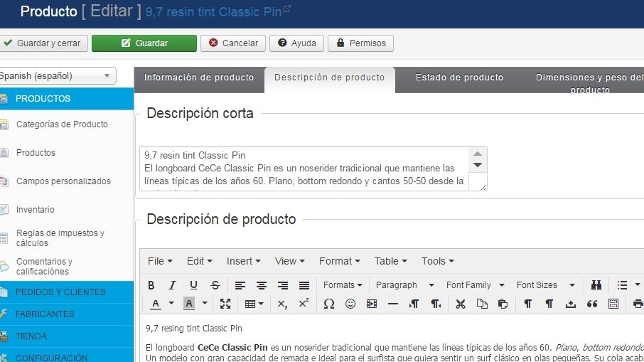
Task: Open the Ayuda help button
Action: 296,43
